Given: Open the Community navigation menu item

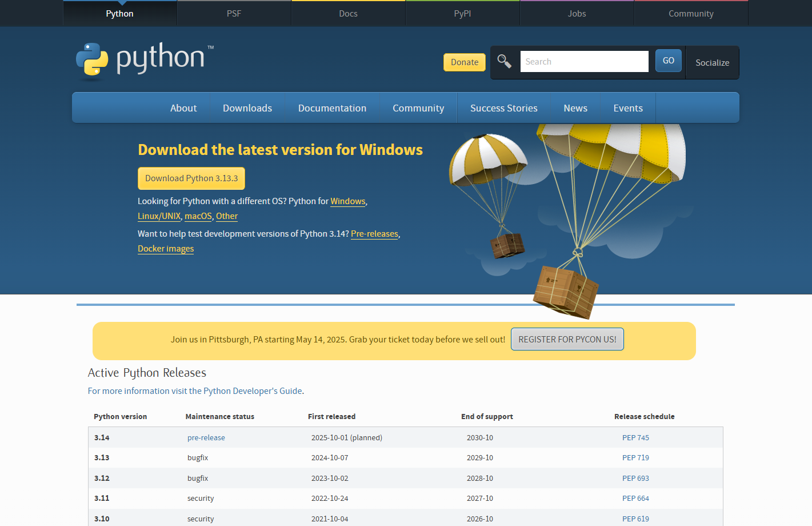Looking at the screenshot, I should 418,108.
